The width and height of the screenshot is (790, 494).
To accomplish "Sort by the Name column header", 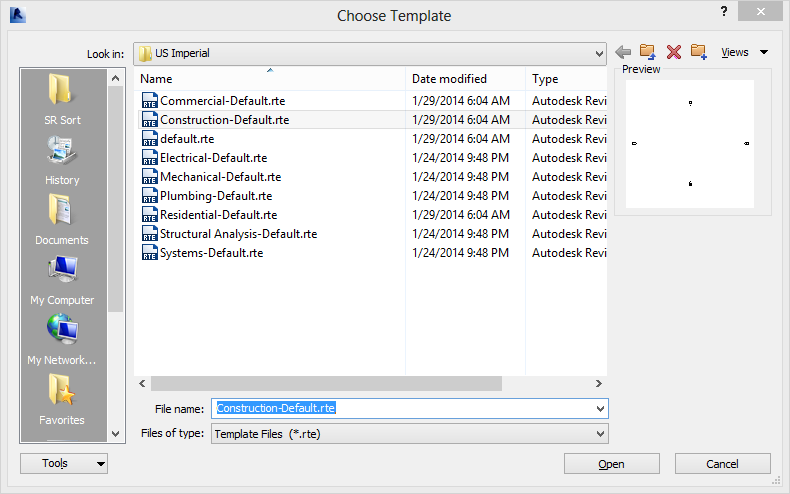I will (270, 79).
